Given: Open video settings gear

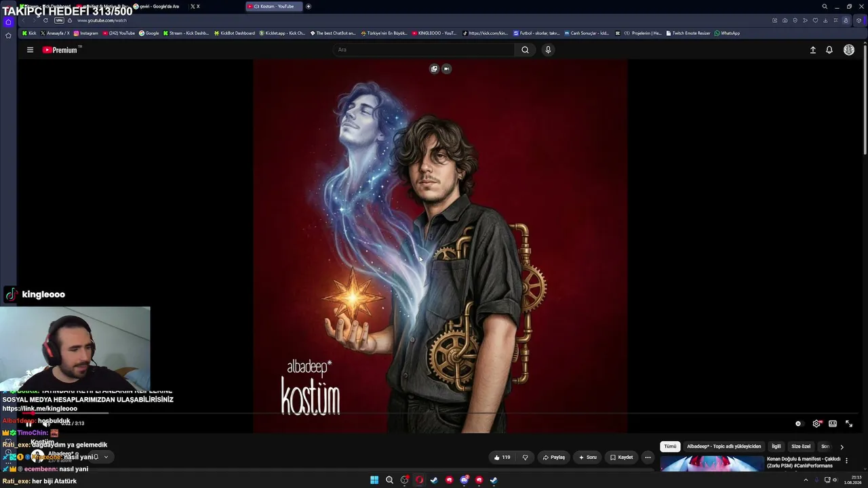Looking at the screenshot, I should pos(816,424).
